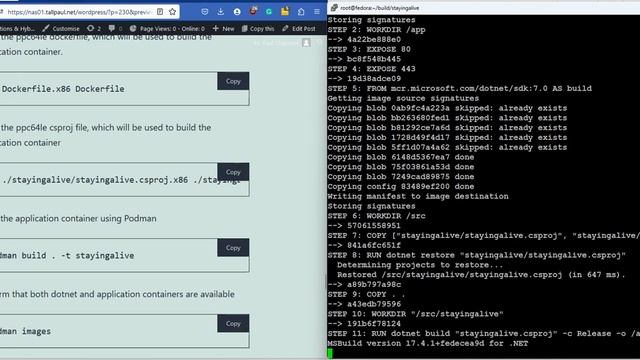
Task: Click terminal line 'STEP 9: COPY . .'
Action: 367,294
